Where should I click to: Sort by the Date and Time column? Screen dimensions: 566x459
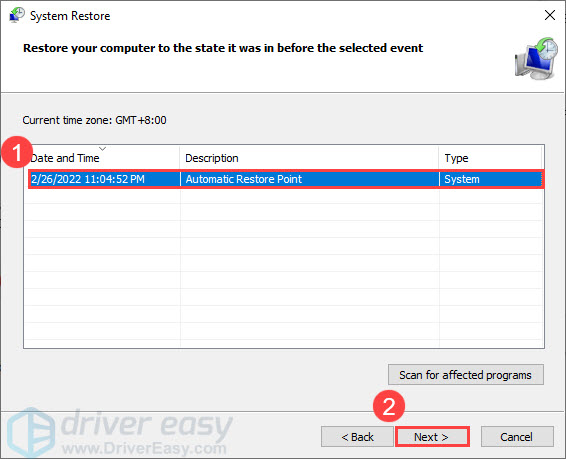[104, 158]
